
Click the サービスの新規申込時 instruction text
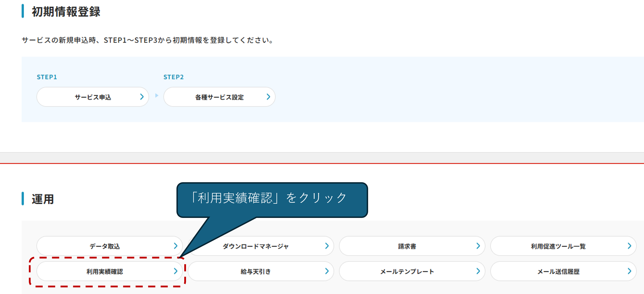pos(148,40)
